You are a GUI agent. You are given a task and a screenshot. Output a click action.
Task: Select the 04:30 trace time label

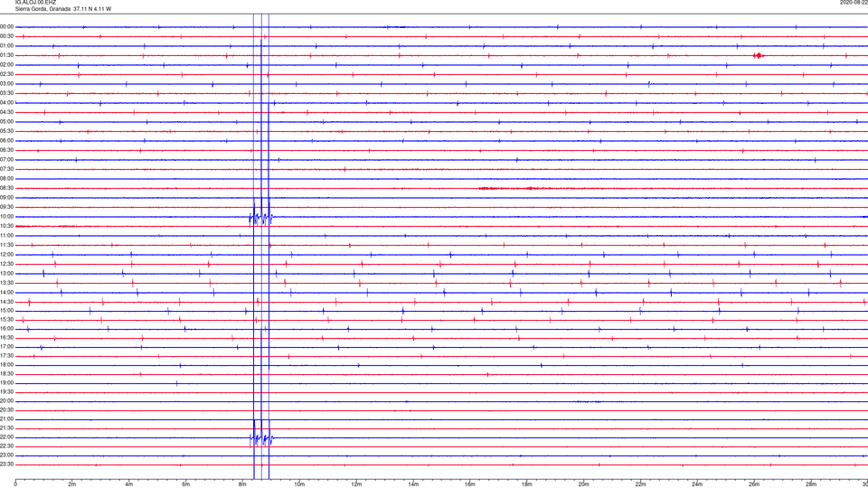point(6,112)
